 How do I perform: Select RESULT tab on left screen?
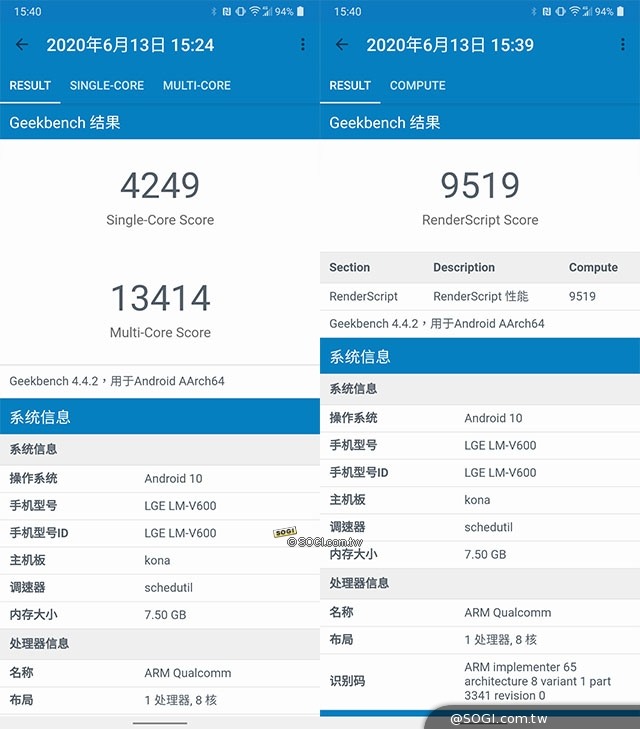click(30, 86)
